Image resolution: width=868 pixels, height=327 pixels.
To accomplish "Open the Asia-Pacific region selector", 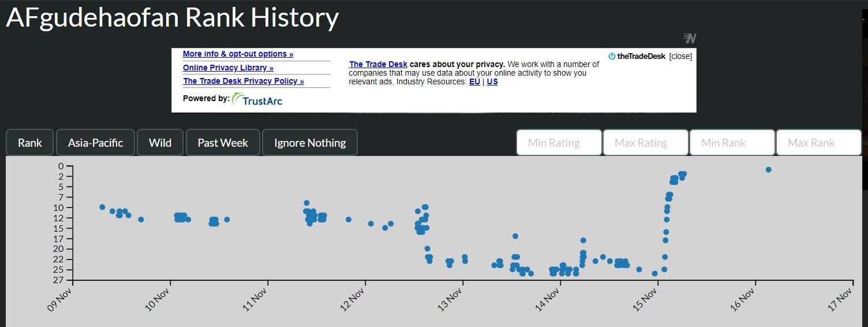I will pyautogui.click(x=95, y=143).
